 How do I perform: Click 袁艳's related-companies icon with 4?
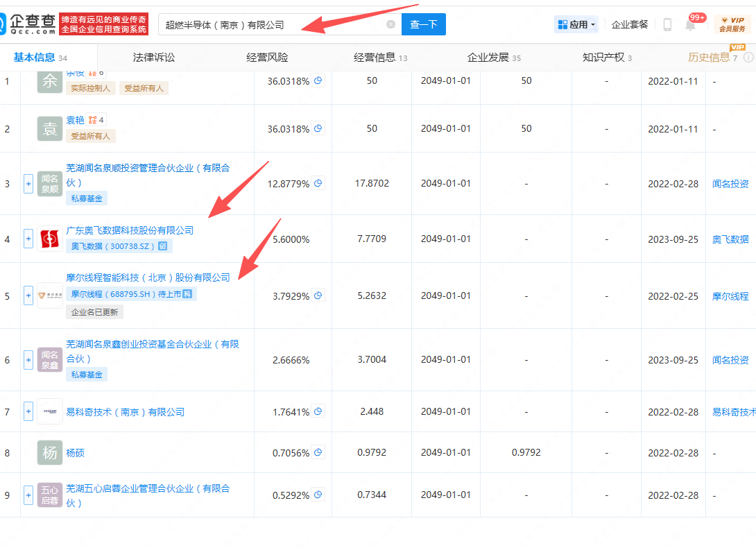[x=96, y=120]
